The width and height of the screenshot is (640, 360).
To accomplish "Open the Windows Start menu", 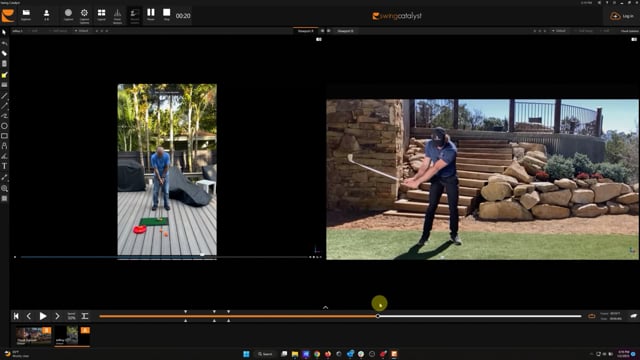I will click(246, 354).
